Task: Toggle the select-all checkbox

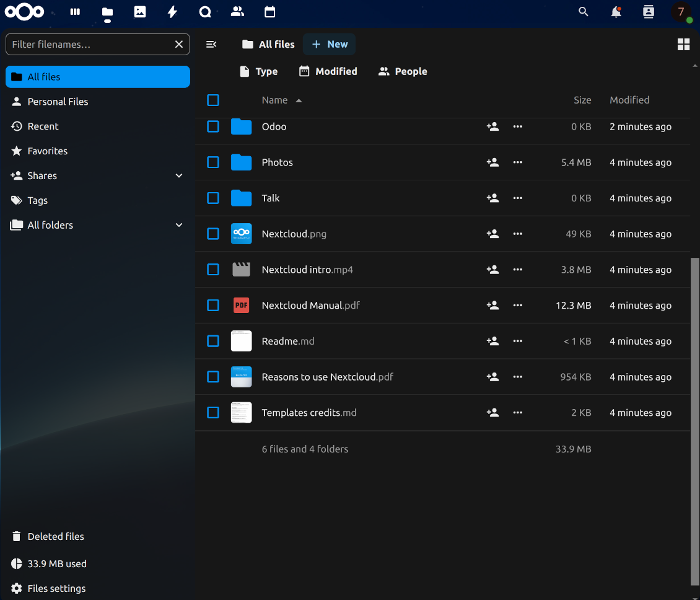Action: pos(213,100)
